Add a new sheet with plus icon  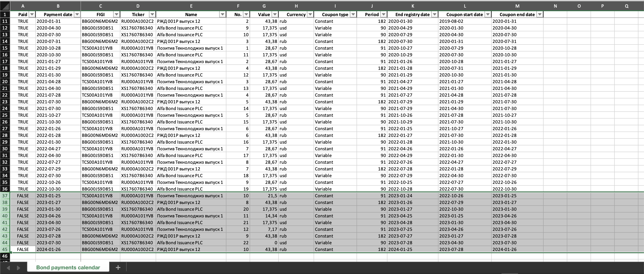click(x=118, y=268)
